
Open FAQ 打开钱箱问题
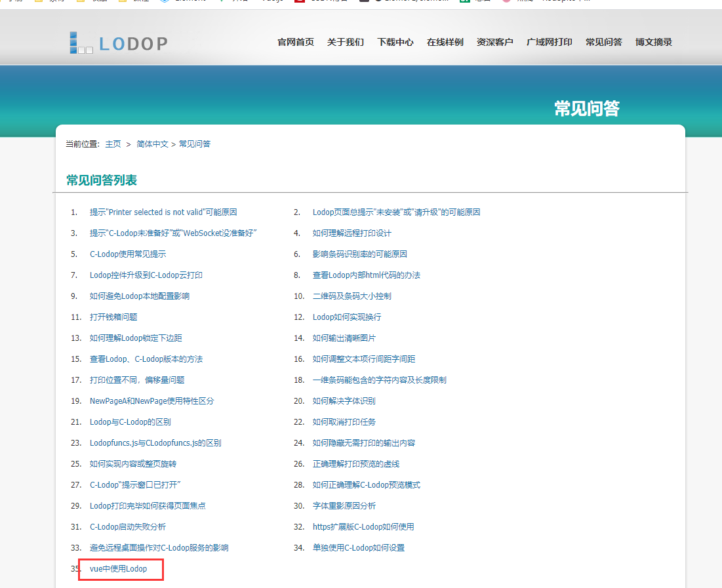click(x=113, y=317)
